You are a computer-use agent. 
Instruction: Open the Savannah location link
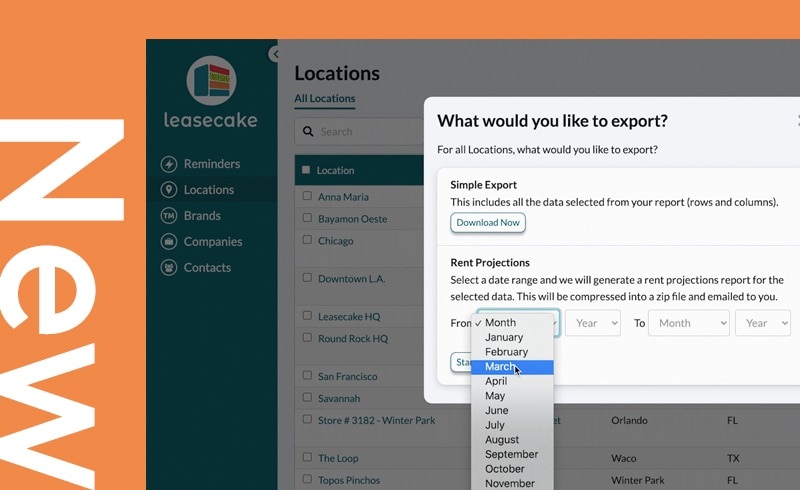coord(339,399)
